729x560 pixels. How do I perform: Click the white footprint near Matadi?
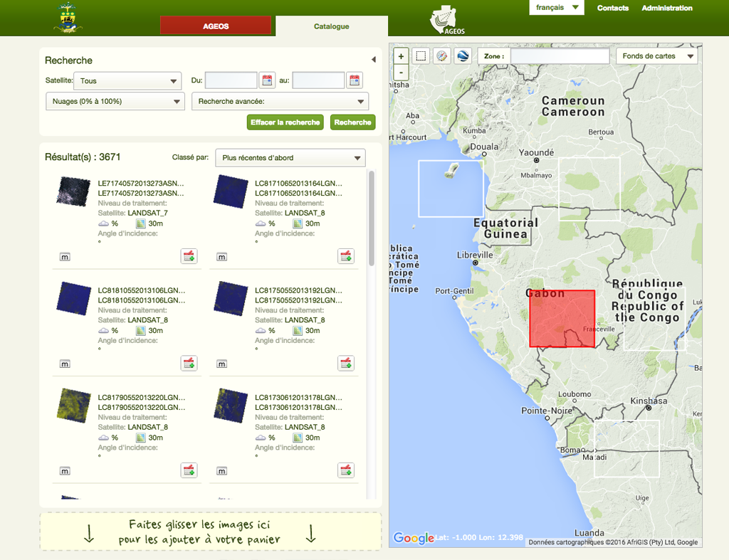tap(626, 448)
